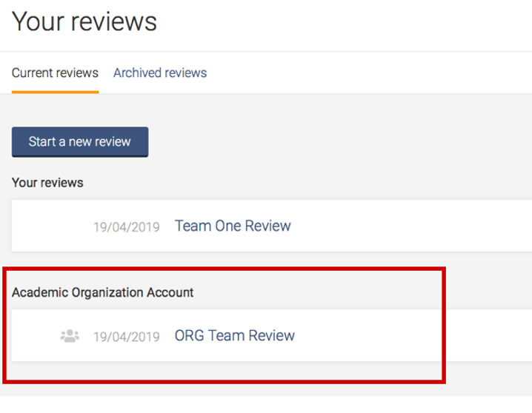Select the ORG Team Review date 19/04/2019

pyautogui.click(x=127, y=337)
